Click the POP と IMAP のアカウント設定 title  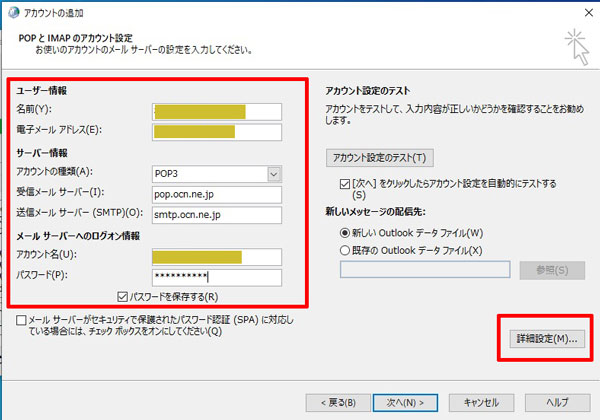75,38
